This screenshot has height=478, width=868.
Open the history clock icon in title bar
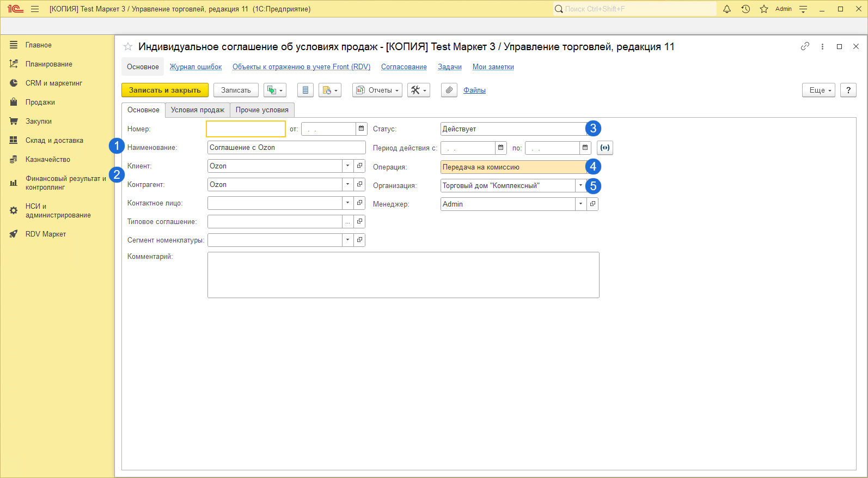(745, 9)
